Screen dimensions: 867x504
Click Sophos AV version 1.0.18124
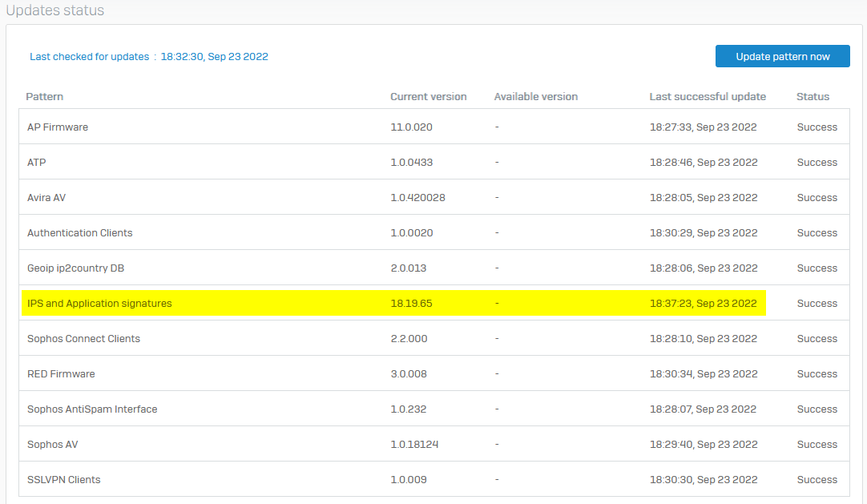pos(414,445)
